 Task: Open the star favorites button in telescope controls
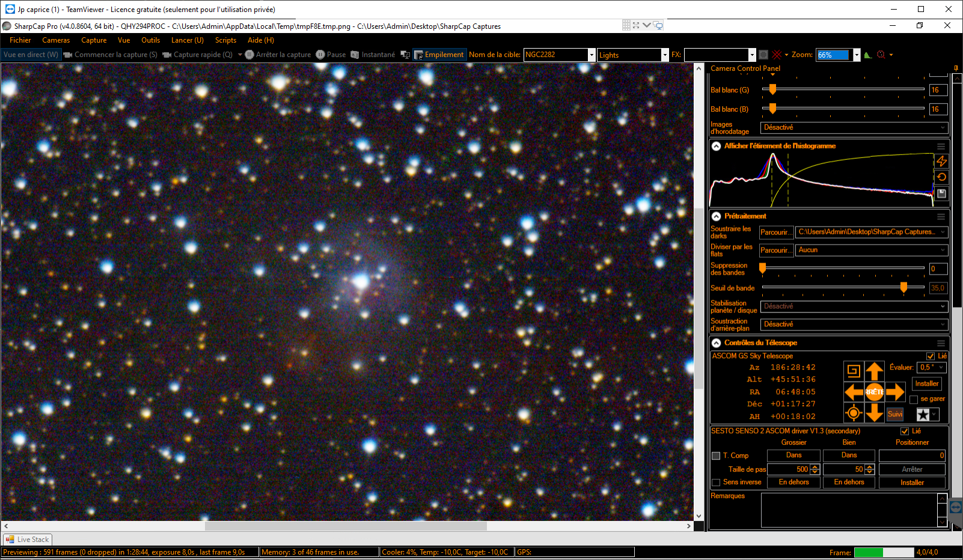point(927,415)
